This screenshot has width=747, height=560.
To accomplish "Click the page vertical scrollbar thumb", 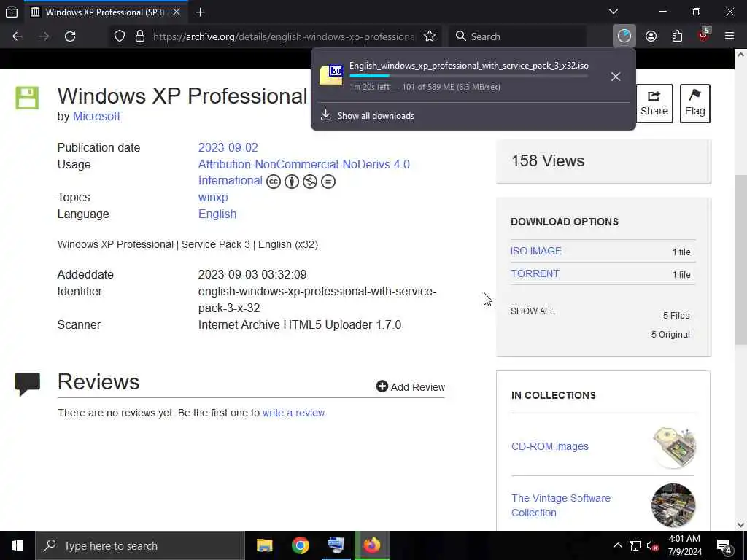I will [740, 260].
